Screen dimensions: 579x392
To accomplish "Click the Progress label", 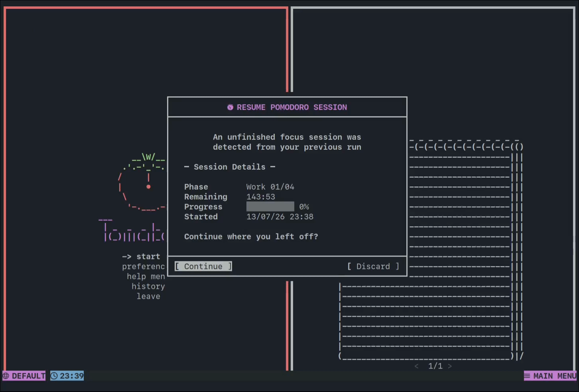I will pos(203,207).
